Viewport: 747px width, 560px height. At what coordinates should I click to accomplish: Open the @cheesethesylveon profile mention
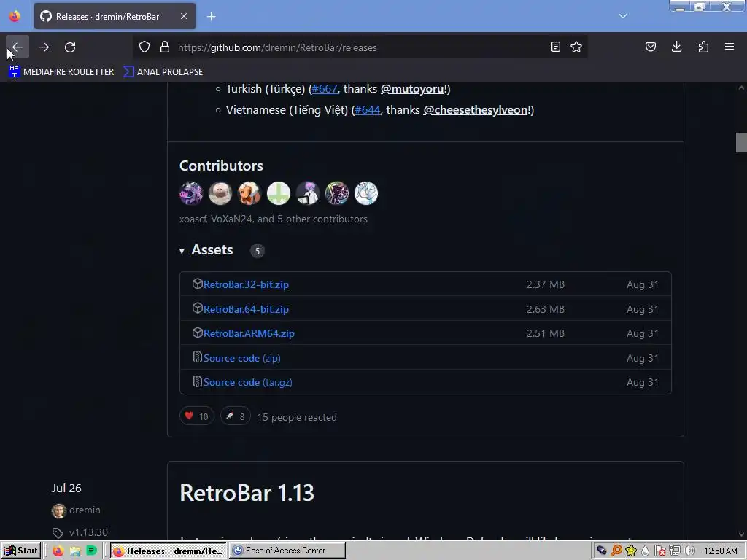[x=476, y=110]
